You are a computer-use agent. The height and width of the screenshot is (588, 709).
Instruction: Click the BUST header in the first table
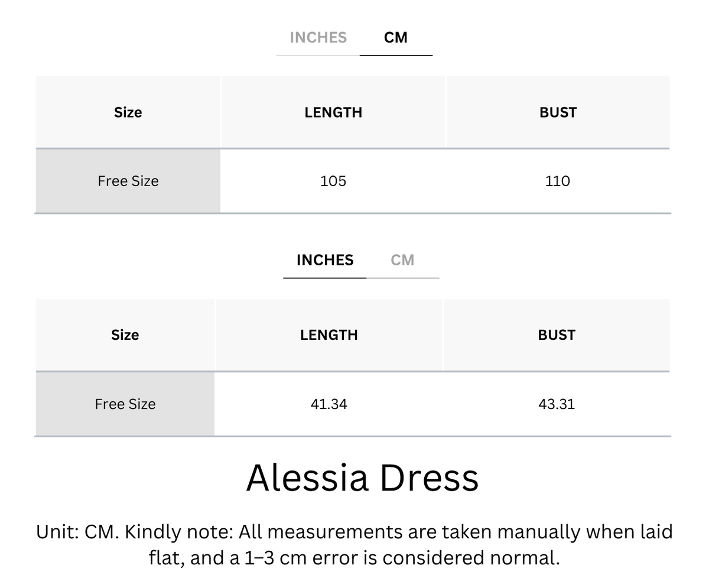coord(558,112)
